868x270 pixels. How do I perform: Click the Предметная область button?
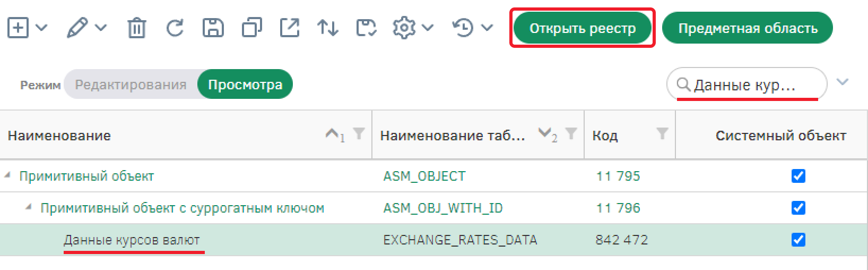[x=748, y=28]
